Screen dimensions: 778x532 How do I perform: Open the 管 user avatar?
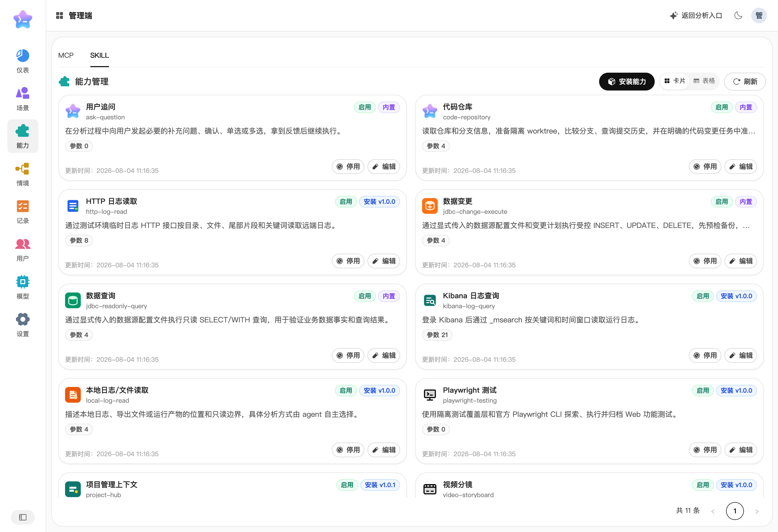759,15
